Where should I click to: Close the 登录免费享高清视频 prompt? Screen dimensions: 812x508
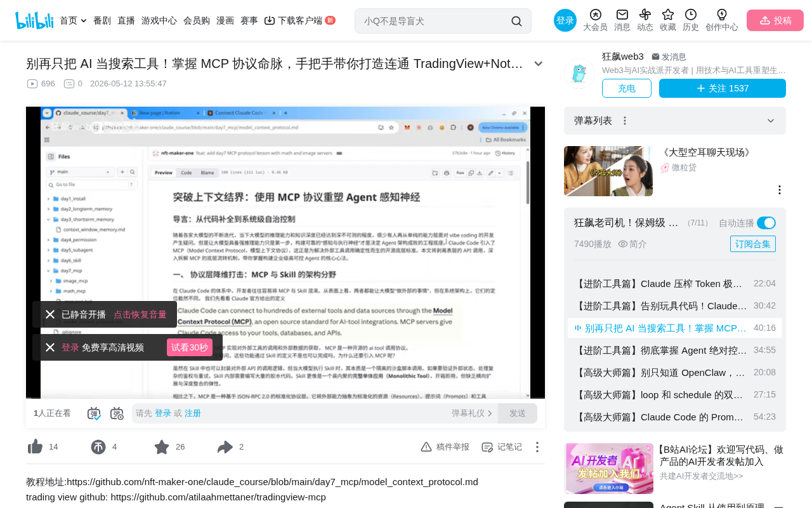tap(50, 347)
